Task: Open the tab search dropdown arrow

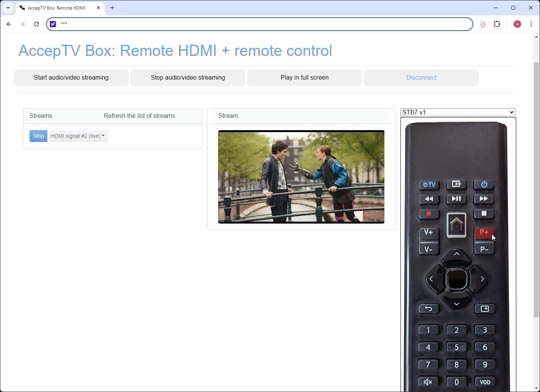Action: pos(8,8)
